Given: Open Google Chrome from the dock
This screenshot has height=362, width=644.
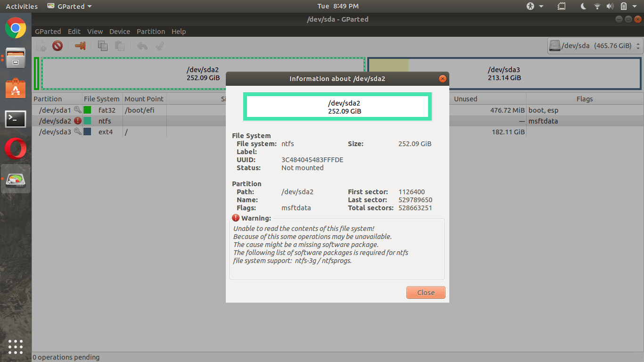Looking at the screenshot, I should click(x=16, y=28).
